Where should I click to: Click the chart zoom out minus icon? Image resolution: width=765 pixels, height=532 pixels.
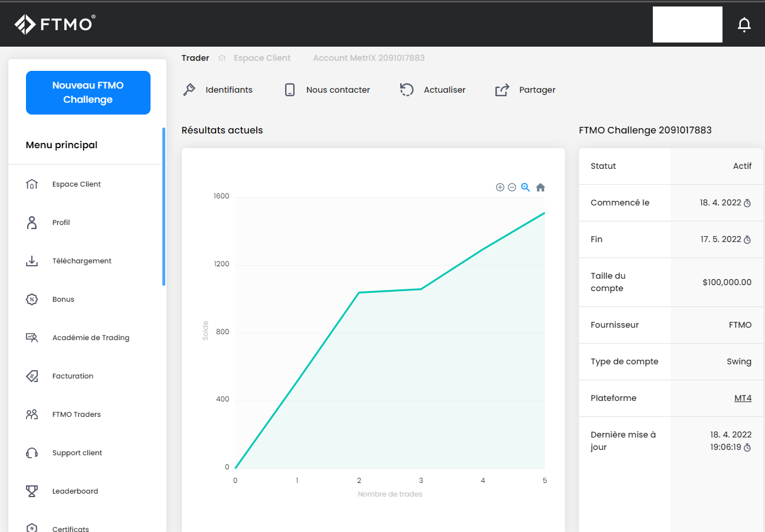pos(512,187)
